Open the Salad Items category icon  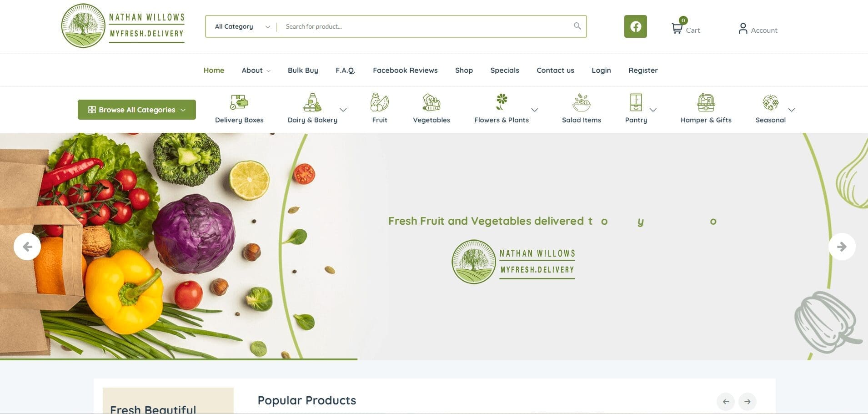coord(582,102)
